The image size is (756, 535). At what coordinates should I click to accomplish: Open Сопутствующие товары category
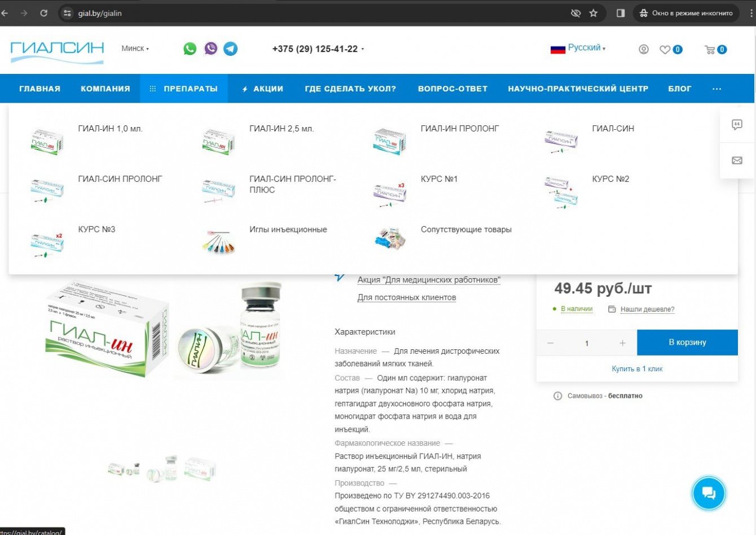(466, 230)
